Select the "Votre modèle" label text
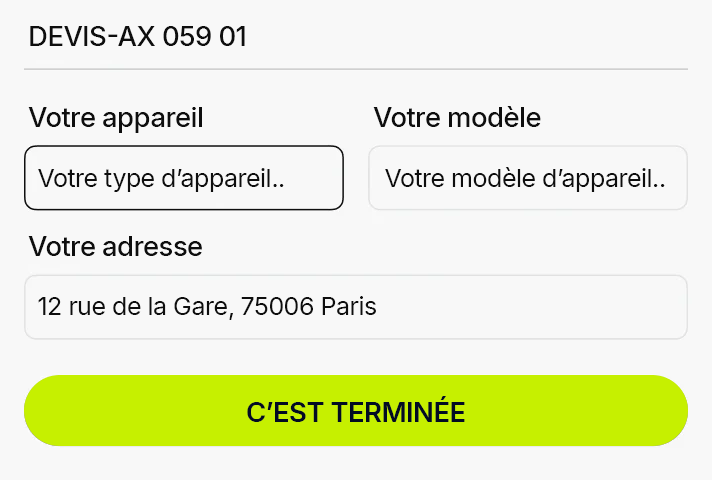Image resolution: width=712 pixels, height=480 pixels. click(x=457, y=118)
